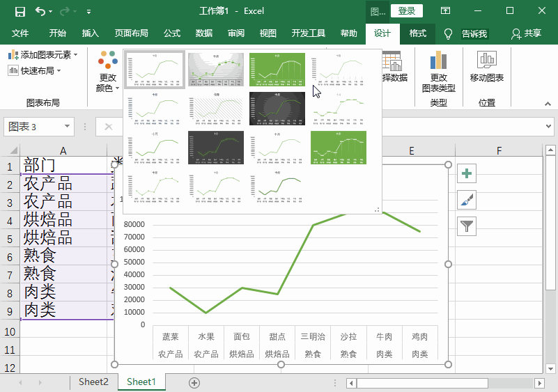Click the Save icon in title bar
This screenshot has width=558, height=392.
click(x=20, y=11)
